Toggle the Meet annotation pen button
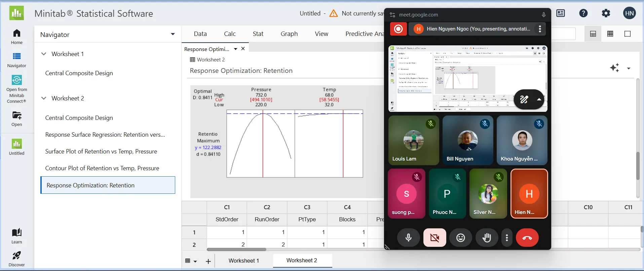644x271 pixels. click(524, 99)
